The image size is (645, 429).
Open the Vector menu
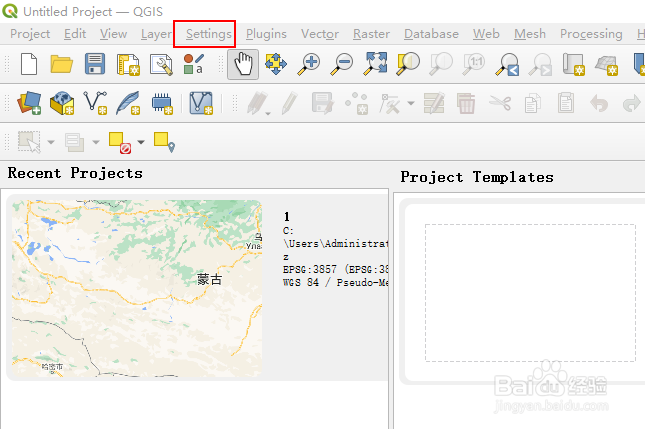320,34
